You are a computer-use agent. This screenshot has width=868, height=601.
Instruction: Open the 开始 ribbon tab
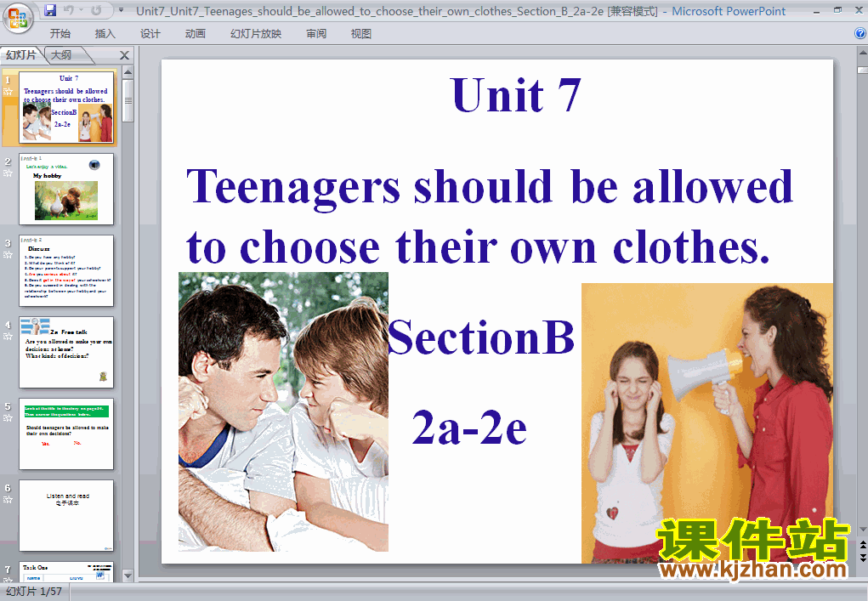point(60,34)
